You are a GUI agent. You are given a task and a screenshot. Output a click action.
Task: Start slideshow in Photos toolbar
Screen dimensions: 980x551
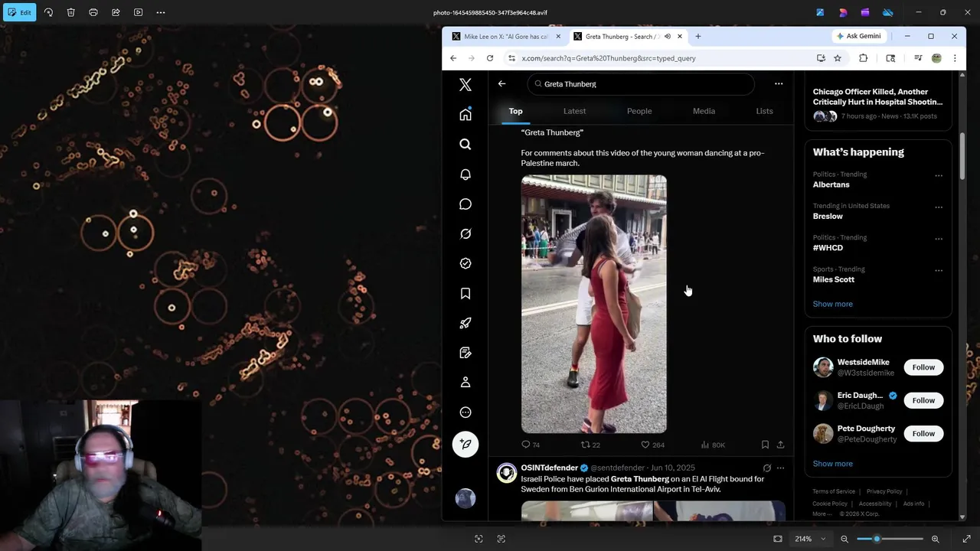click(x=138, y=12)
